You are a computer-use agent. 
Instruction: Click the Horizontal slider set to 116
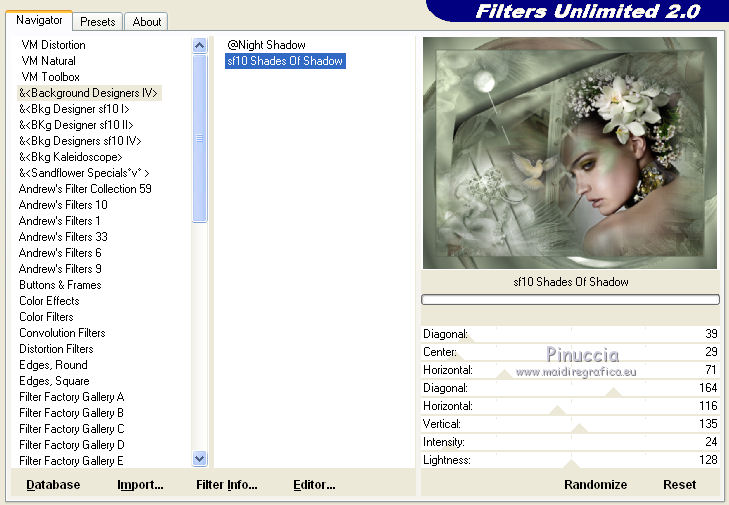pyautogui.click(x=570, y=406)
